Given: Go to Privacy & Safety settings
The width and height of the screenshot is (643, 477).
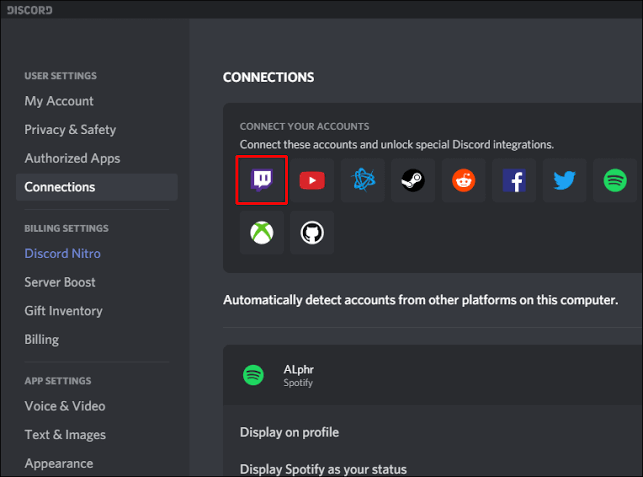Looking at the screenshot, I should pos(70,130).
